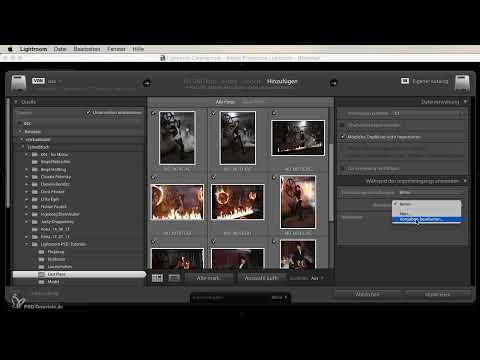Uncheck the second black-and-white portrait thumbnail checkbox
480x360 pixels.
coord(213,113)
